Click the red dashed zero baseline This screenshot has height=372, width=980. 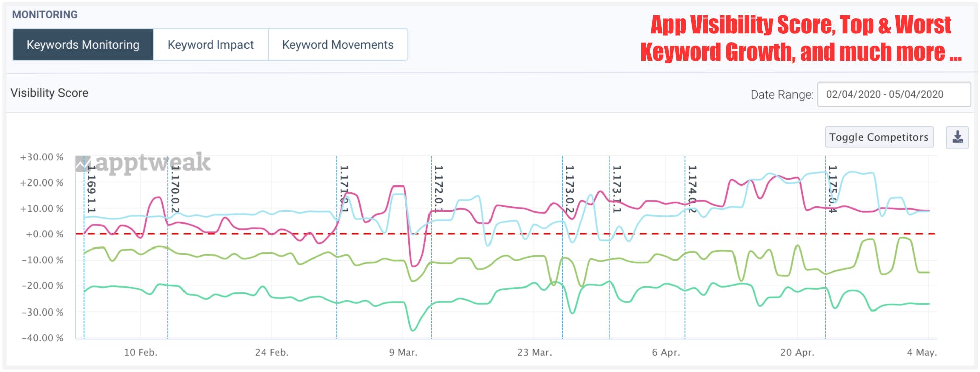(504, 234)
